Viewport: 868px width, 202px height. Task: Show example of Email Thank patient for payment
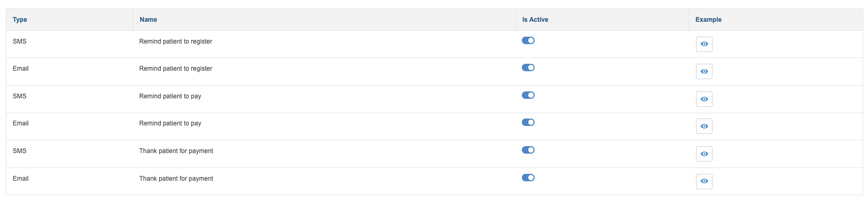(x=704, y=181)
